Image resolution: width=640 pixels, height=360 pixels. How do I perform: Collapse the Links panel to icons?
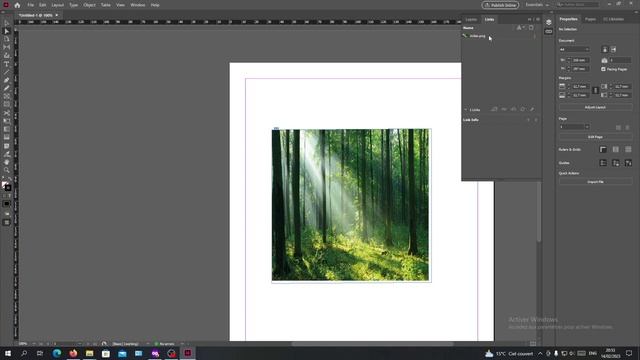point(530,19)
